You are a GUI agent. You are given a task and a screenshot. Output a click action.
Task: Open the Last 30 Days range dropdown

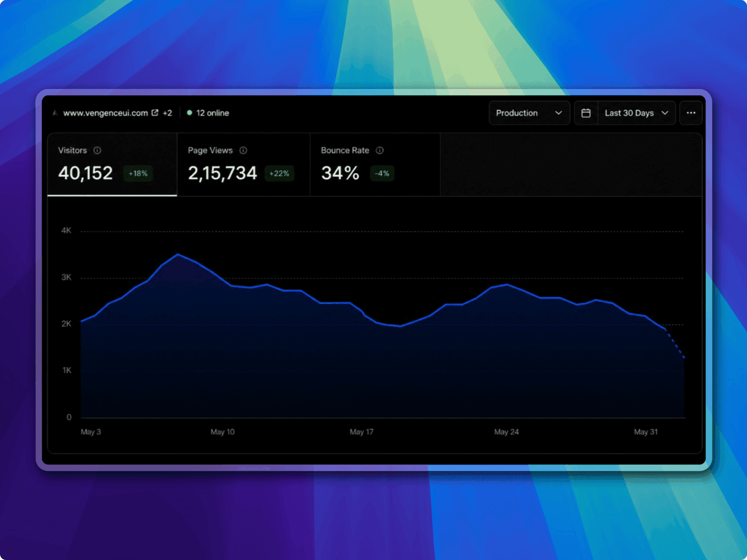coord(637,113)
